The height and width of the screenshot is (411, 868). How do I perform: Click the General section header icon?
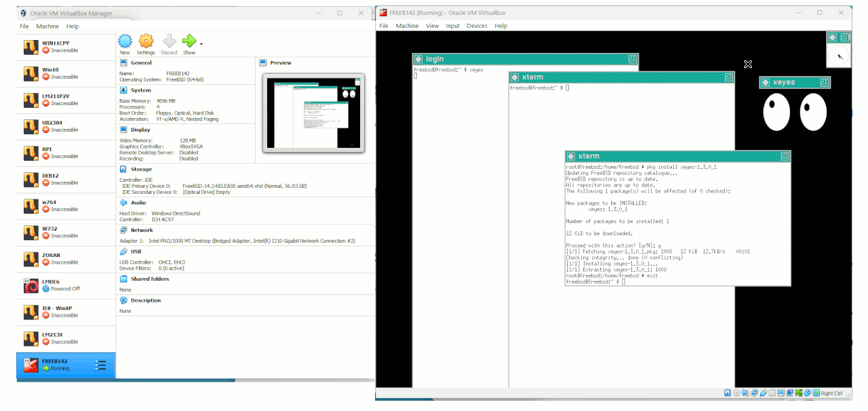click(123, 62)
